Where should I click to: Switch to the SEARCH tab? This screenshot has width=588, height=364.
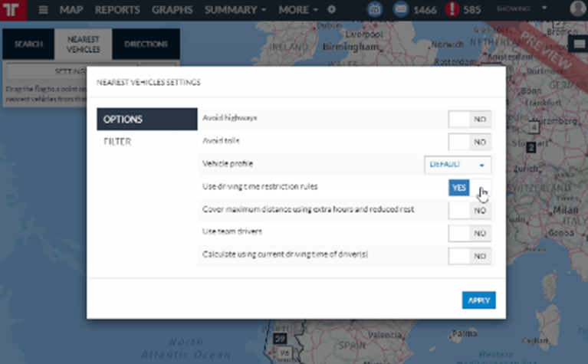(x=28, y=44)
